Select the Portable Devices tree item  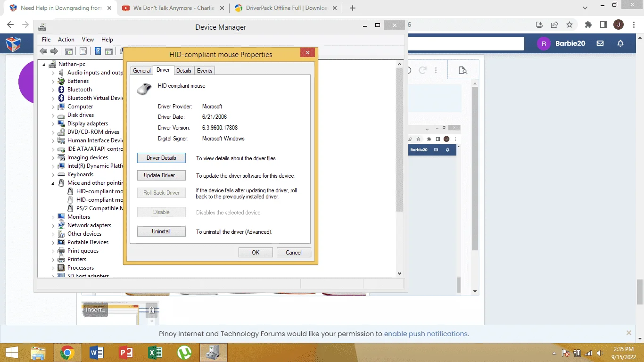coord(88,242)
